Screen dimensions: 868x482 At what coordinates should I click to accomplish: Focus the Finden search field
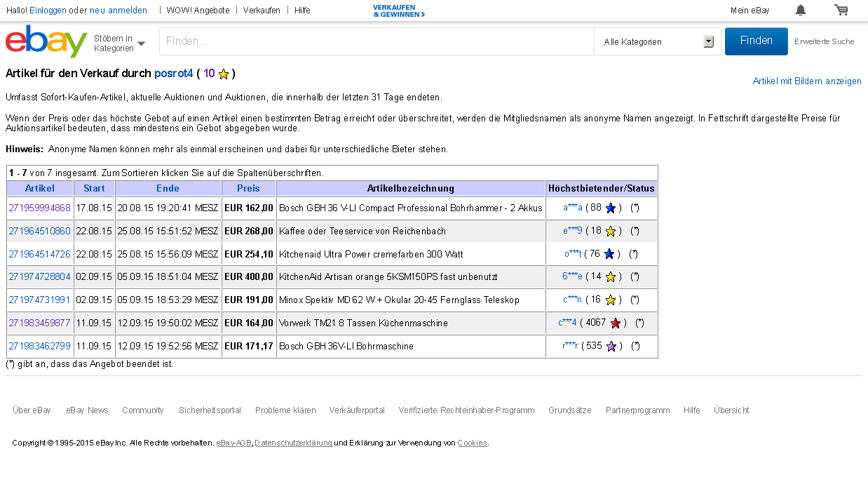(x=377, y=41)
